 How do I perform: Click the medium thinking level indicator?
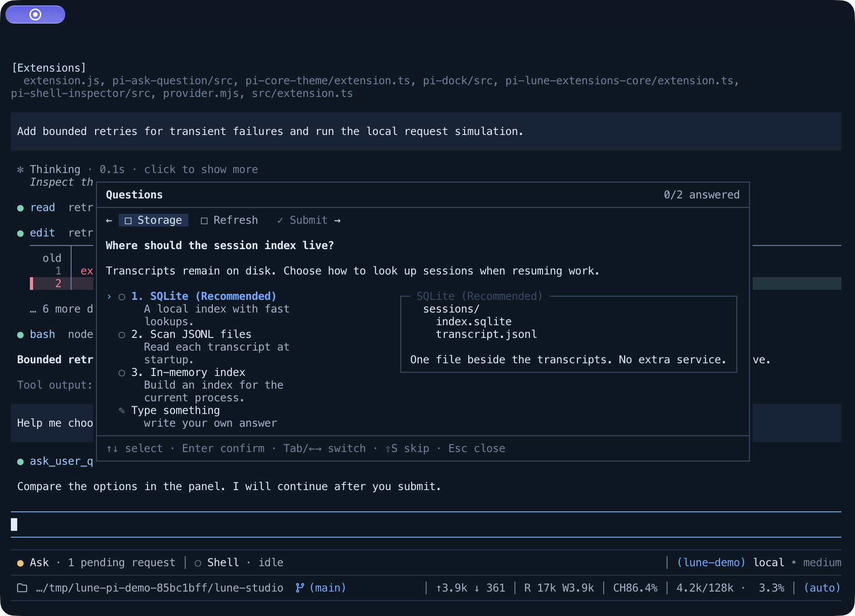(822, 563)
